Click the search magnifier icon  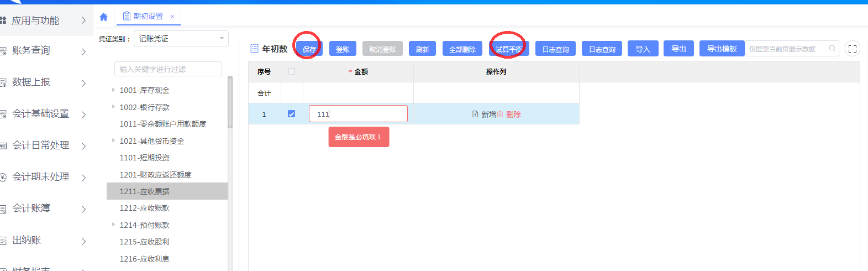(x=832, y=49)
